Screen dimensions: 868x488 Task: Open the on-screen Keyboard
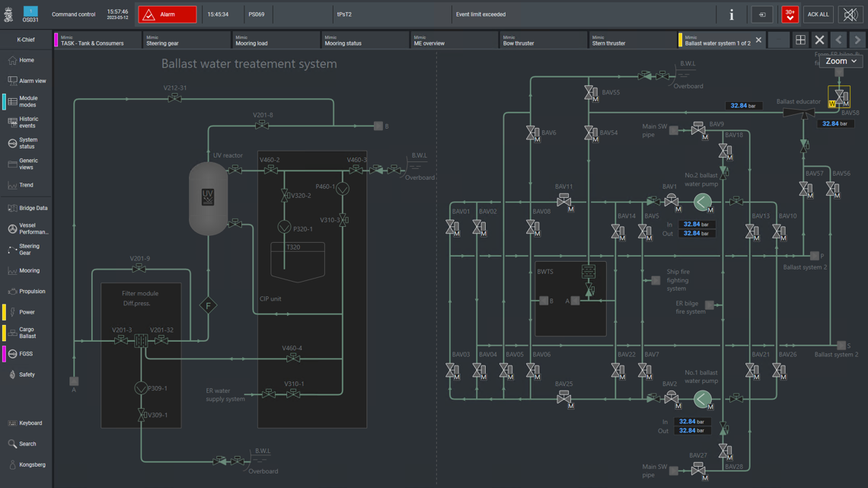[27, 423]
